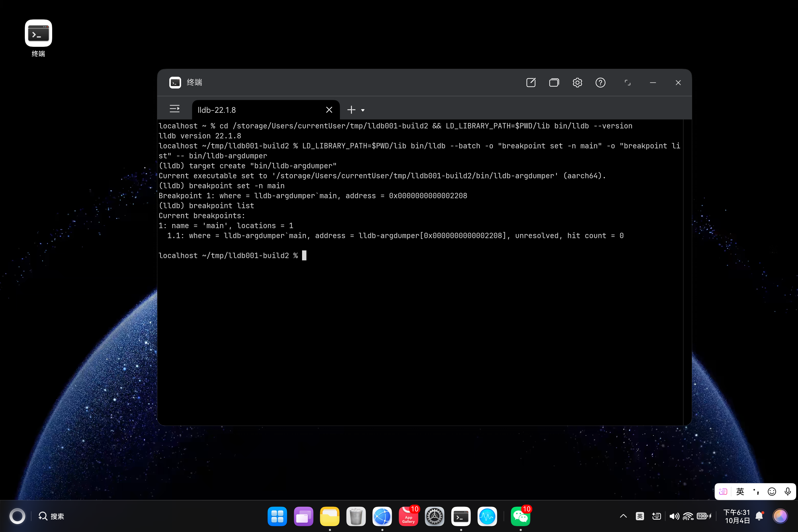Open terminal settings gear icon
The image size is (798, 532).
coord(577,82)
